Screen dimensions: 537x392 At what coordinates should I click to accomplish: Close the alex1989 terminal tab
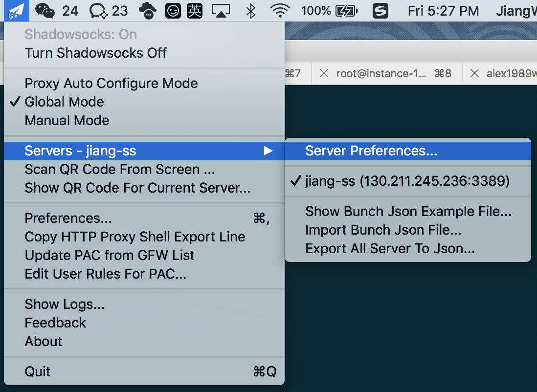click(474, 73)
